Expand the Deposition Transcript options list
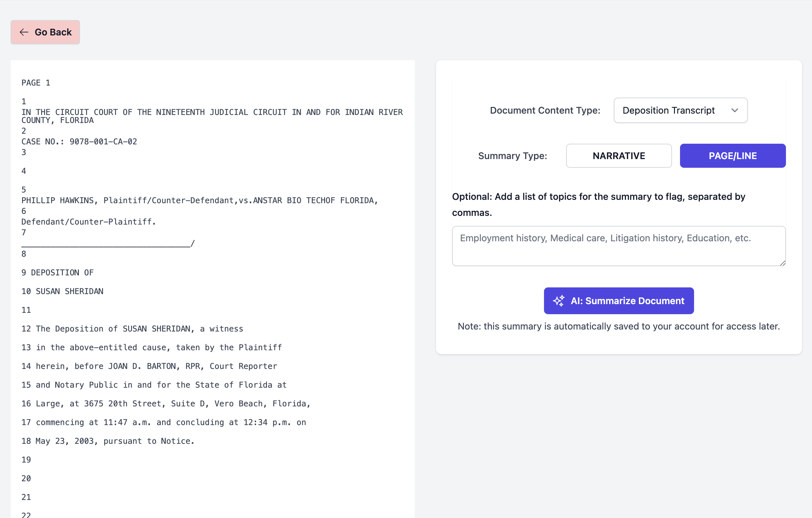 tap(680, 110)
